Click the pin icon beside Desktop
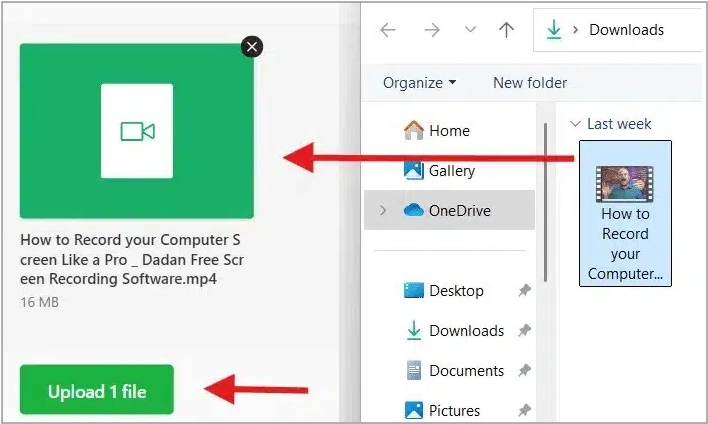Viewport: 708px width, 424px height. 524,290
